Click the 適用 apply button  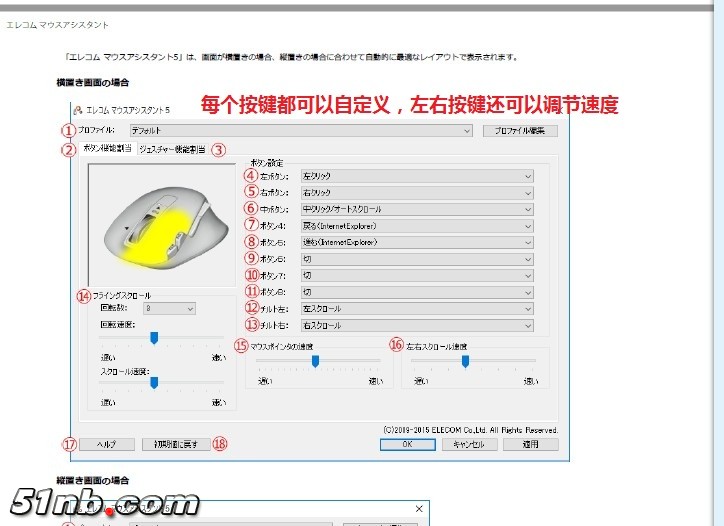click(531, 444)
